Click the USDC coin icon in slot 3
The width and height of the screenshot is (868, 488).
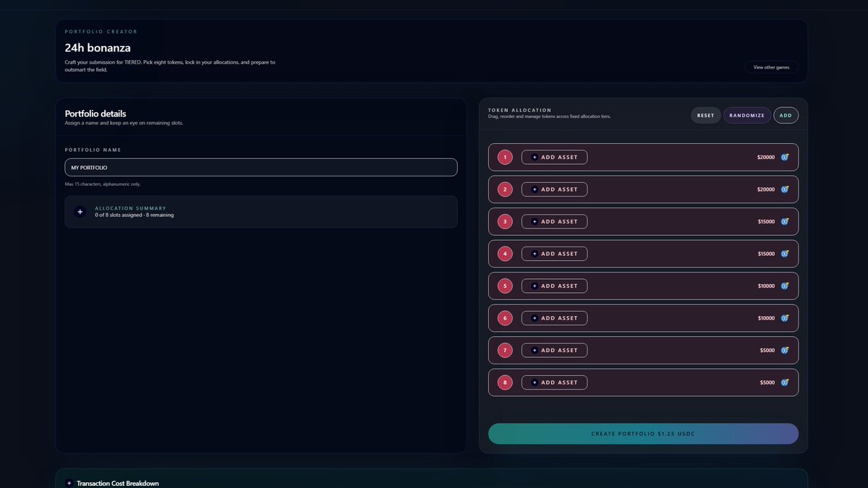click(785, 221)
